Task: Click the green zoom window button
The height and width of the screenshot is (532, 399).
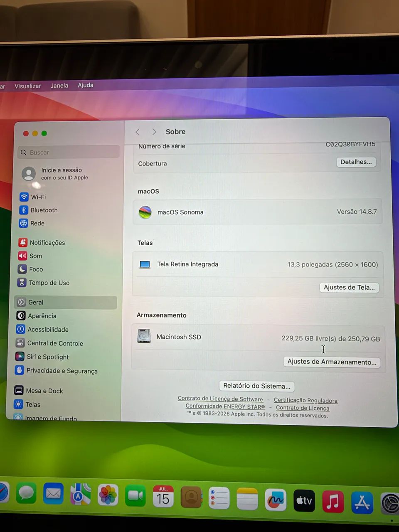Action: tap(44, 133)
